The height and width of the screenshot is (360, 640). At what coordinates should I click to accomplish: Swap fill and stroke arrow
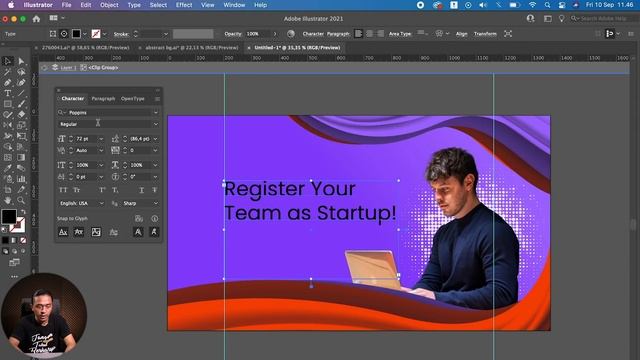tap(23, 212)
